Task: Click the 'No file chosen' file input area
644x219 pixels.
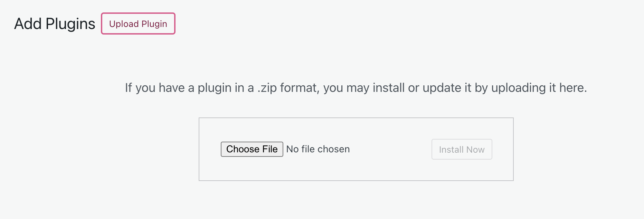Action: tap(318, 149)
